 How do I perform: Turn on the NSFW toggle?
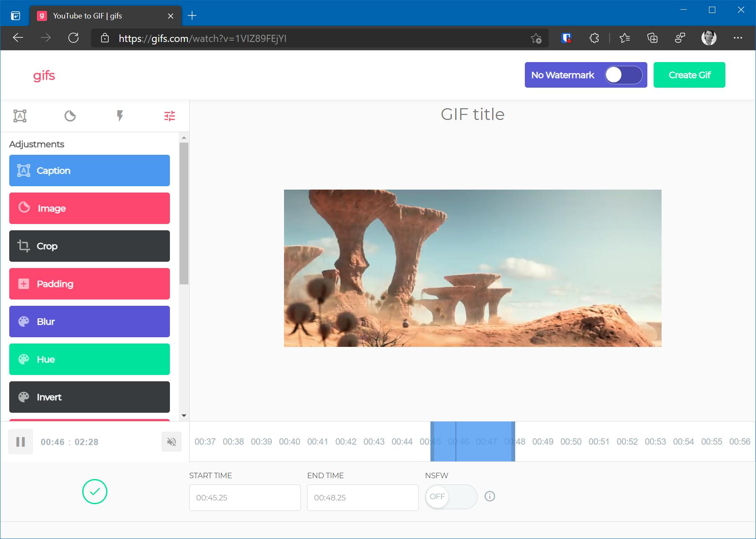pos(451,497)
